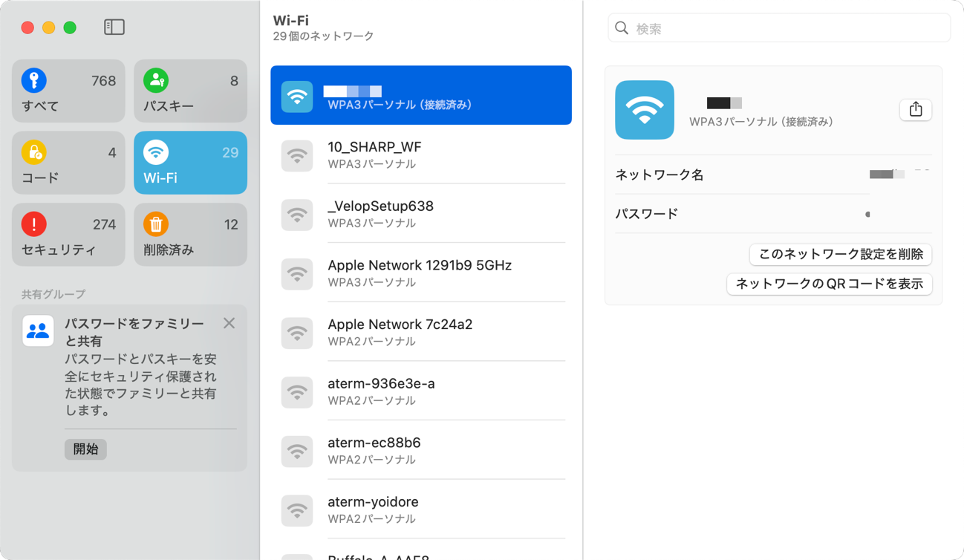Select the 10_SHARP_WF network

click(421, 155)
